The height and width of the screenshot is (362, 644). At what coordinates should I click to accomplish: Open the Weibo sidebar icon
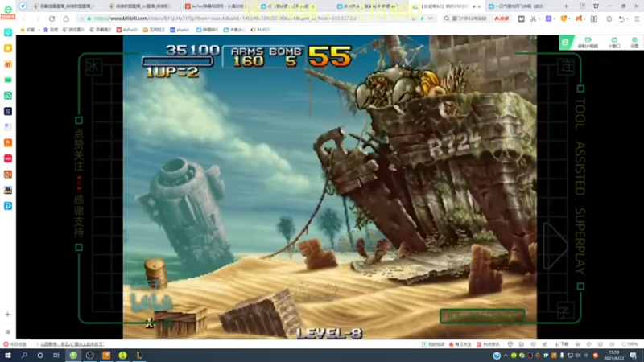pyautogui.click(x=8, y=64)
